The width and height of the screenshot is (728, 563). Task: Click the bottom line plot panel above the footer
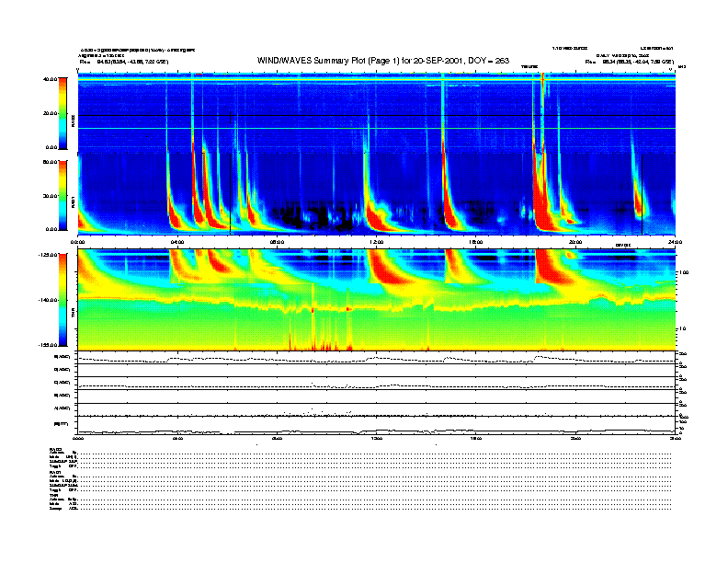[376, 426]
